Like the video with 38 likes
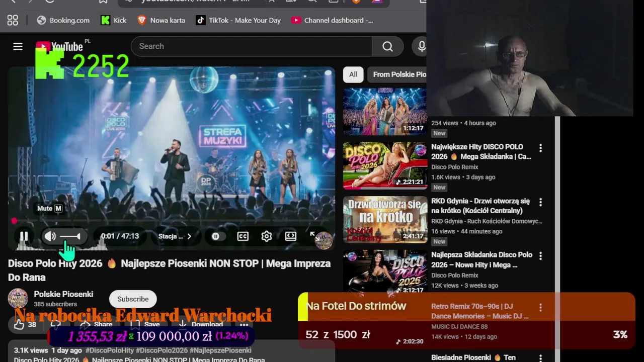 click(25, 325)
